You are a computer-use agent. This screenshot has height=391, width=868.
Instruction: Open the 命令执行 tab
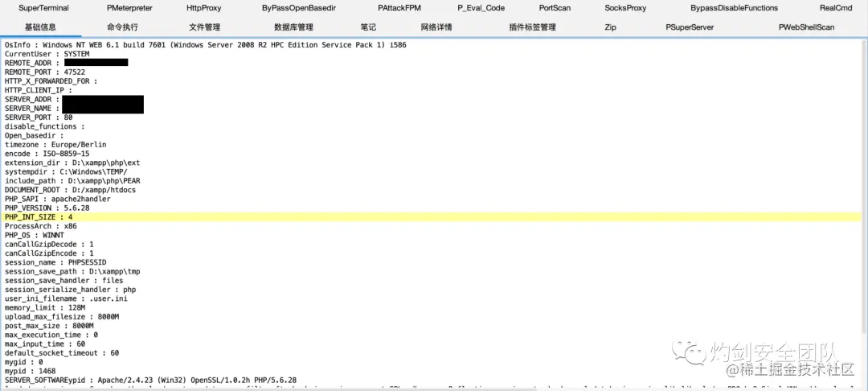[x=122, y=27]
